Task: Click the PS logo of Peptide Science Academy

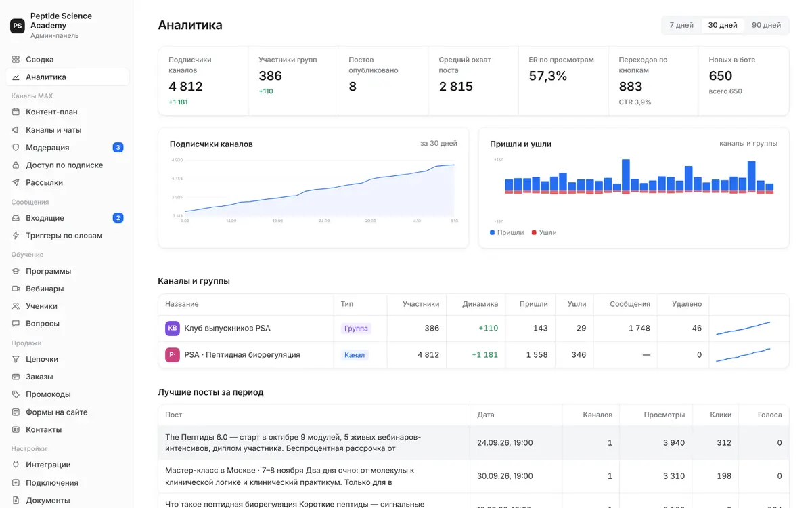Action: click(18, 26)
